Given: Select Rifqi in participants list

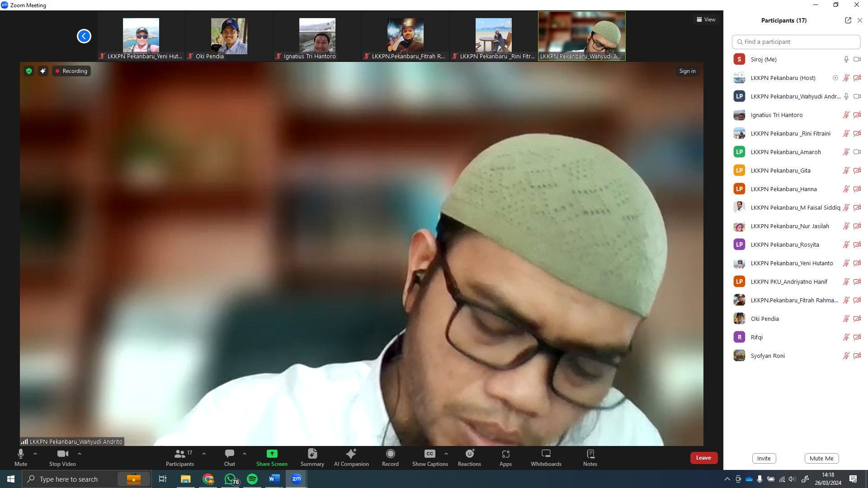Looking at the screenshot, I should point(796,337).
